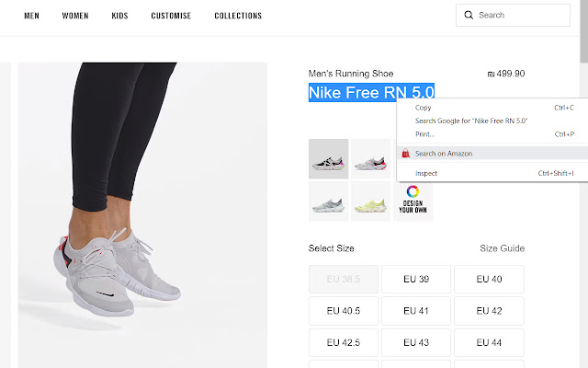Choose size EU 39
Screen dimensions: 588x368
[416, 279]
